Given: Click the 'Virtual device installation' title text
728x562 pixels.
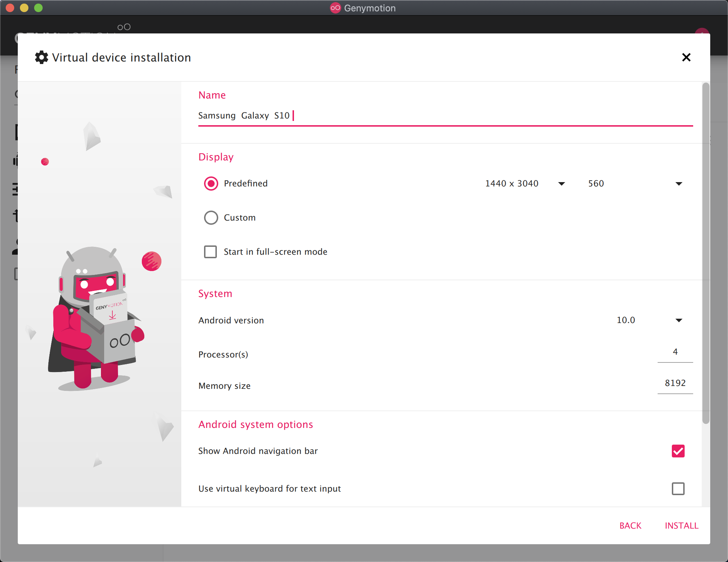Looking at the screenshot, I should (x=121, y=58).
